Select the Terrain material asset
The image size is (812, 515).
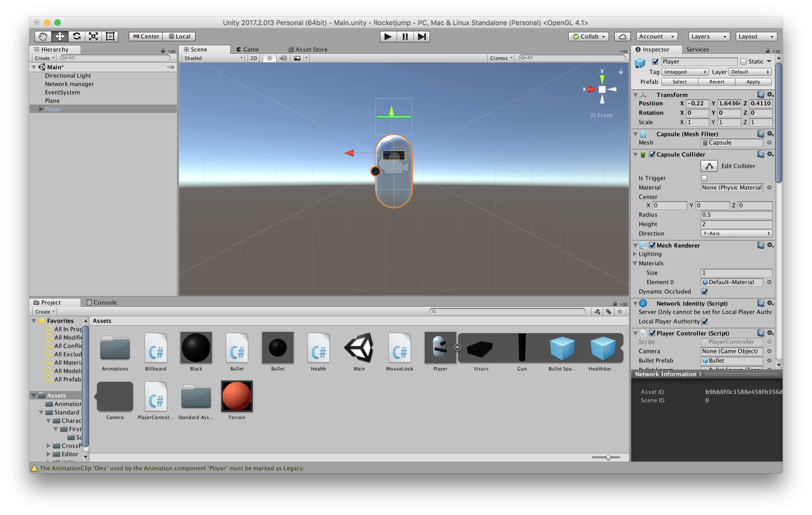[x=237, y=400]
